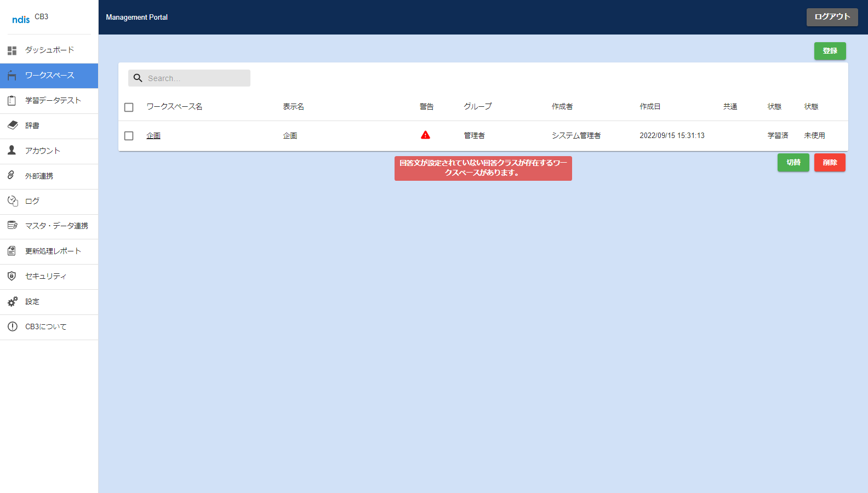
Task: Click the log icon in sidebar
Action: [x=12, y=201]
